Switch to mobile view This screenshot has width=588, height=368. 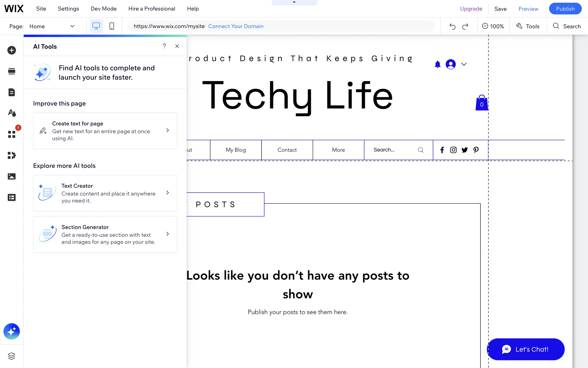pyautogui.click(x=112, y=26)
